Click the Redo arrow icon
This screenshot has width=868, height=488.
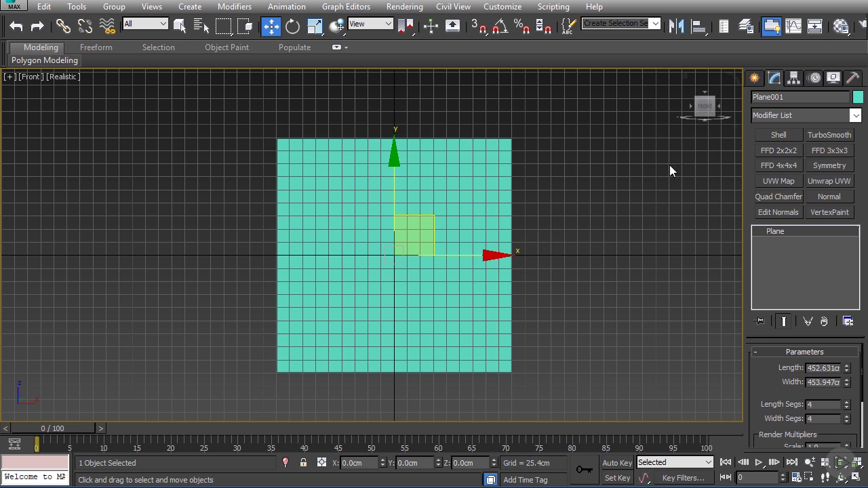click(x=38, y=26)
